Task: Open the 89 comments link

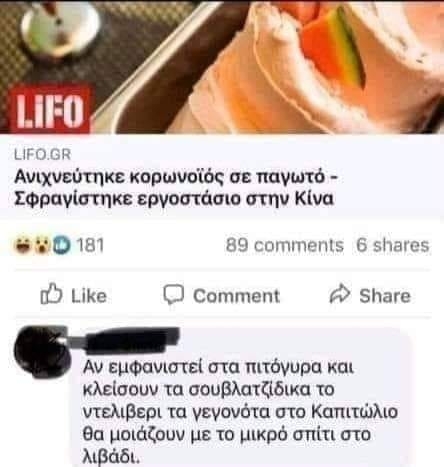Action: 285,245
